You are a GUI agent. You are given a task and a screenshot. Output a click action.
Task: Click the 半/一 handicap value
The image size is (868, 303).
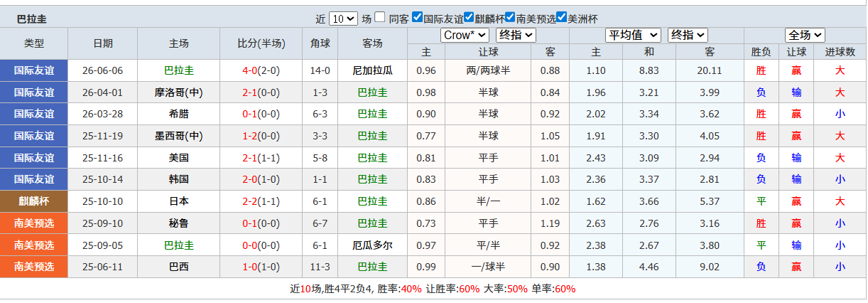489,201
